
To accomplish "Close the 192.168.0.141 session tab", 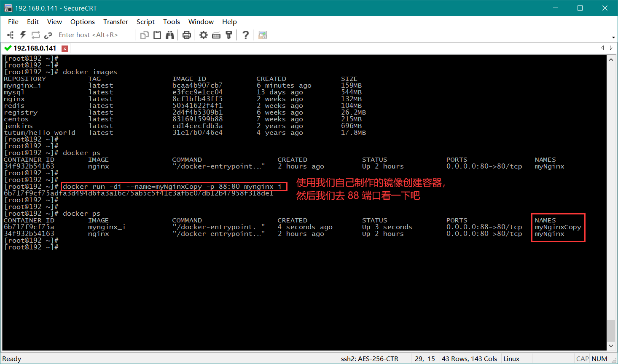I will click(x=64, y=48).
